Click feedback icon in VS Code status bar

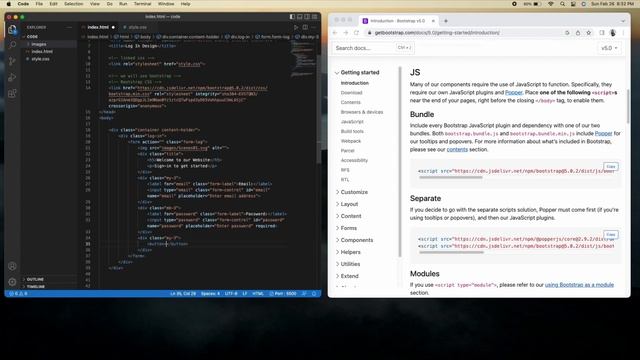(304, 293)
